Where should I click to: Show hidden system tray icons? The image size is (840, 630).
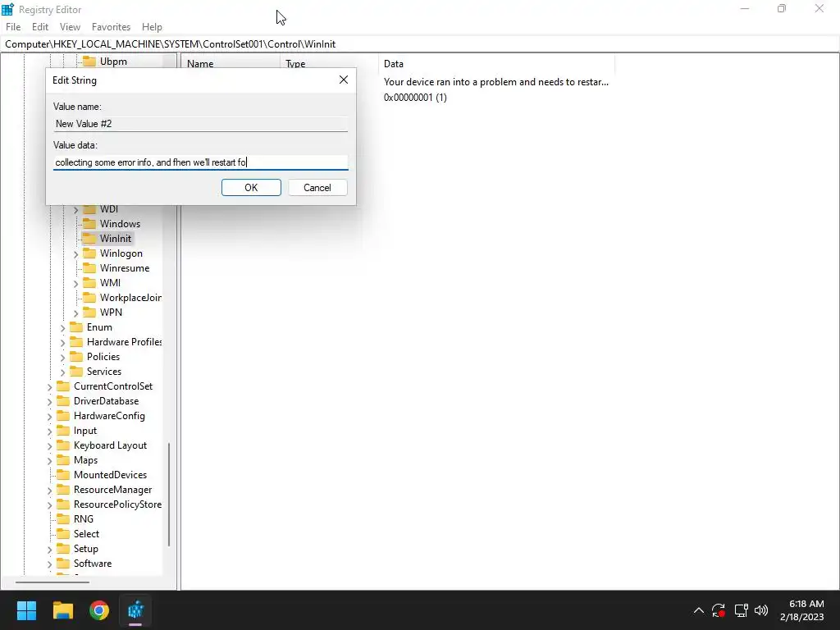pyautogui.click(x=699, y=610)
